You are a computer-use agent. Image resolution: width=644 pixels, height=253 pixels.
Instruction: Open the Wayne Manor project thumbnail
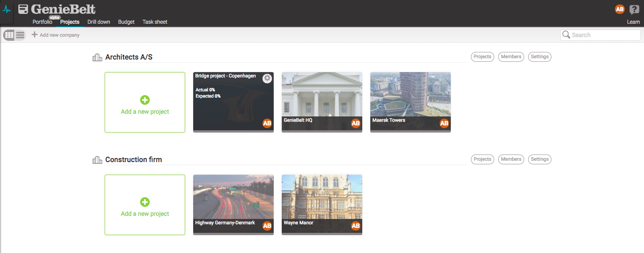click(x=322, y=205)
